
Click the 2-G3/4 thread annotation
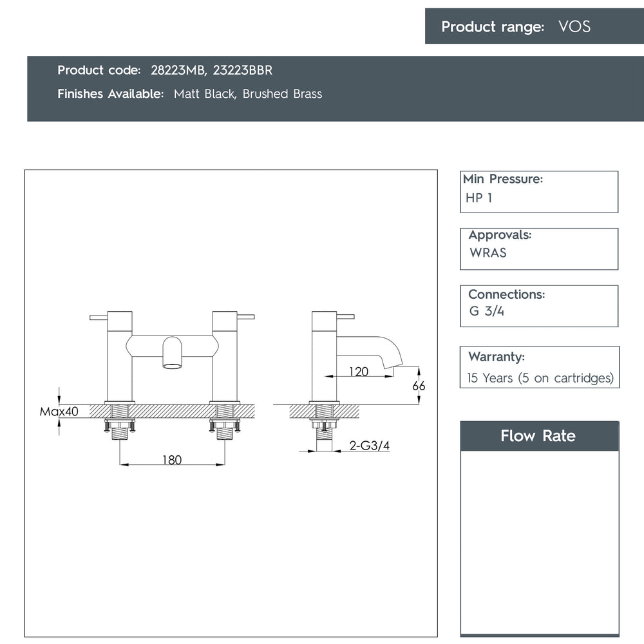coord(369,446)
